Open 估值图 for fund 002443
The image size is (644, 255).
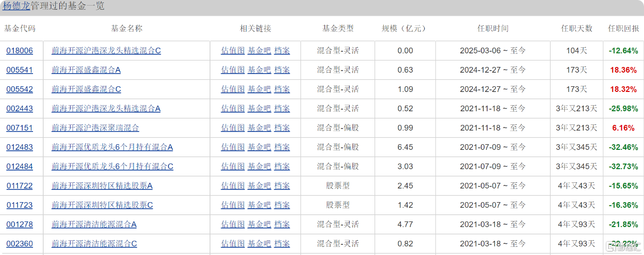point(233,109)
